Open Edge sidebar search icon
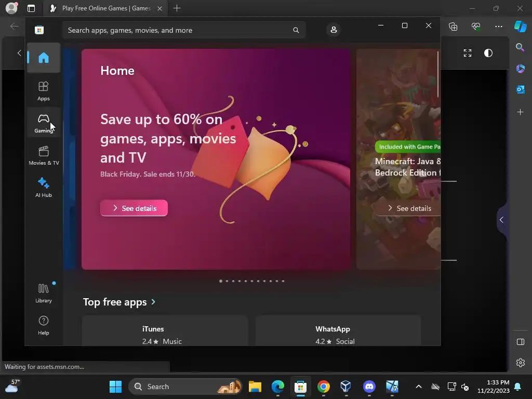Image resolution: width=532 pixels, height=399 pixels. (520, 47)
